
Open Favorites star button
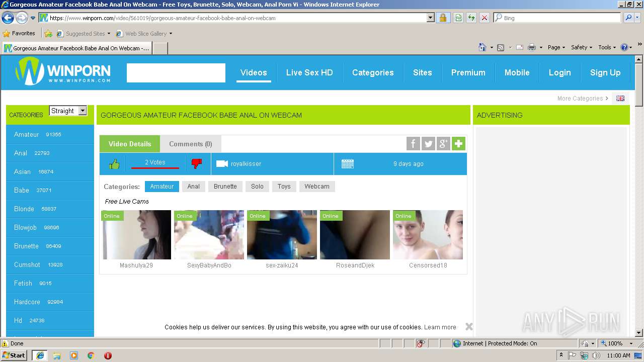click(x=19, y=34)
